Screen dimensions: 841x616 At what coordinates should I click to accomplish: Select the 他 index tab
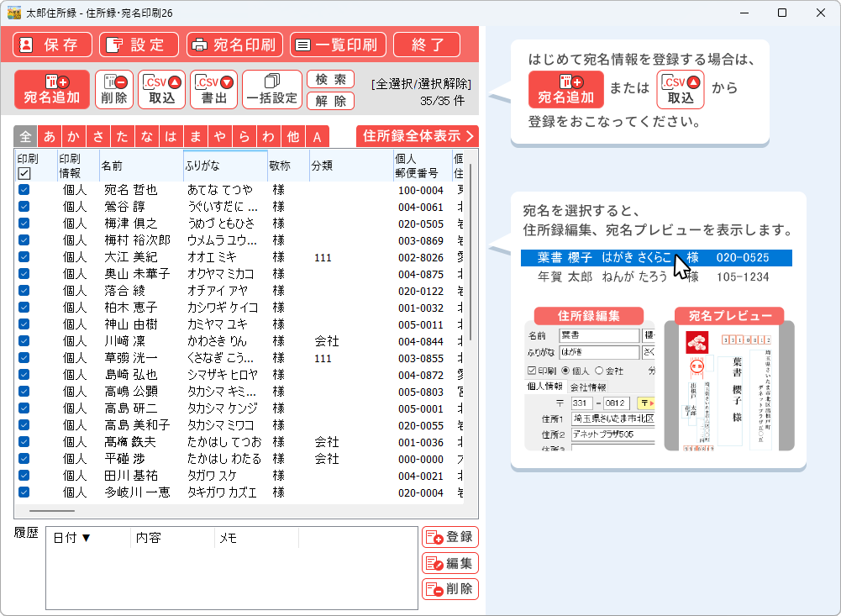pos(292,137)
